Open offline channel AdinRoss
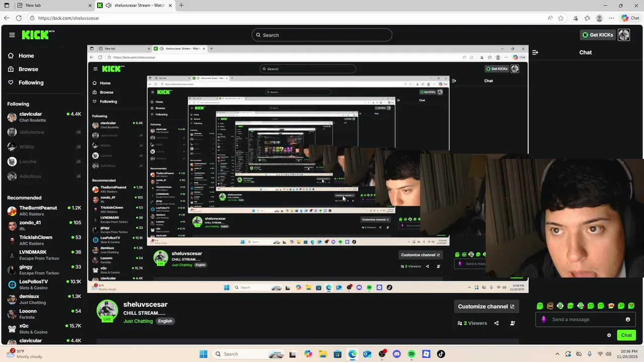The height and width of the screenshot is (362, 644). click(44, 176)
